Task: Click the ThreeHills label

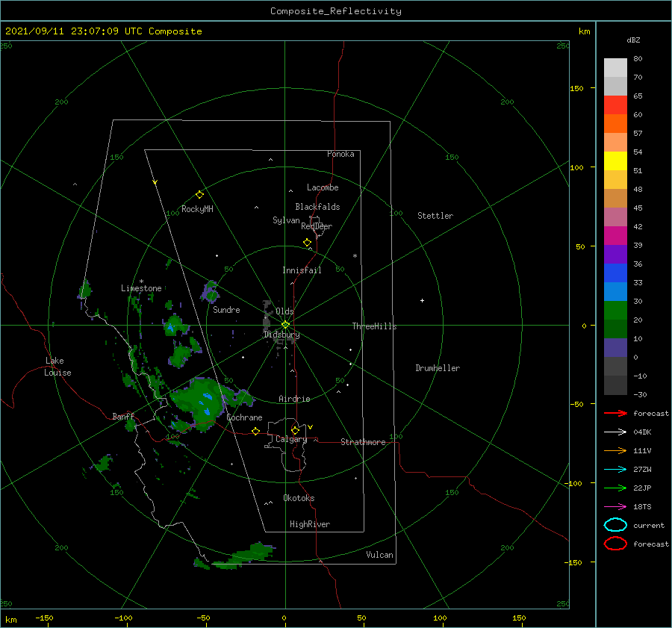Action: click(374, 326)
